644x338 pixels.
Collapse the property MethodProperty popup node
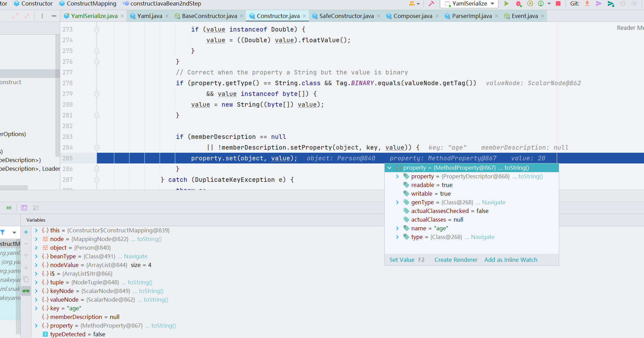click(390, 168)
